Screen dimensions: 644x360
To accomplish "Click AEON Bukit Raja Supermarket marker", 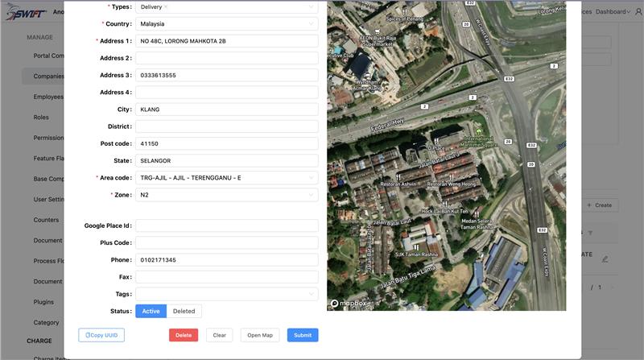I will (x=378, y=31).
